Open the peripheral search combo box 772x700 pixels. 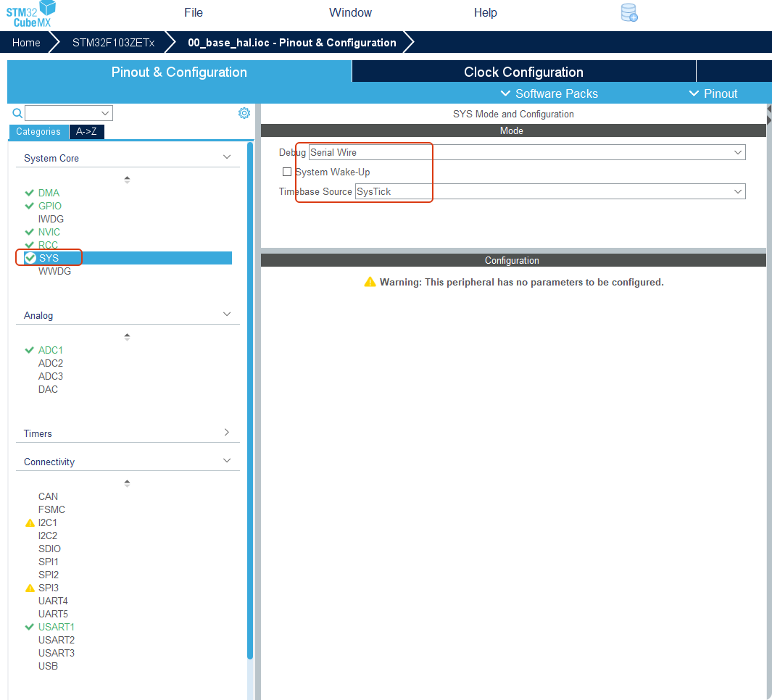pos(69,113)
